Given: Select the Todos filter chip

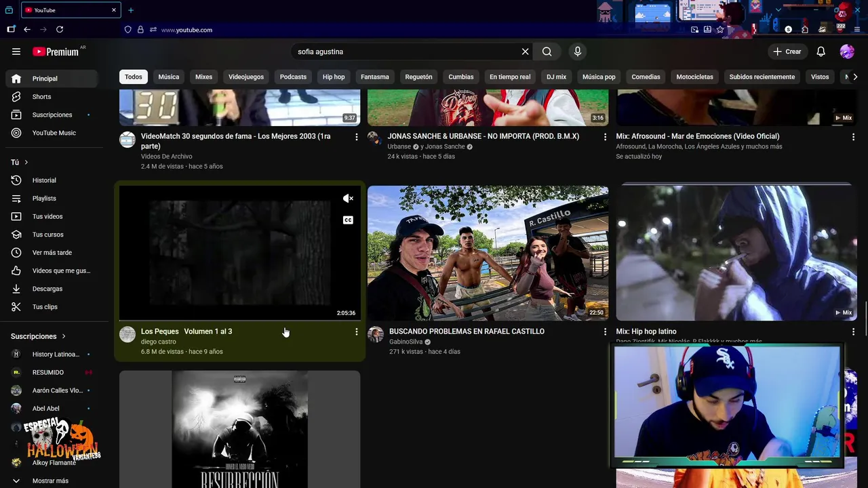Looking at the screenshot, I should [x=134, y=77].
